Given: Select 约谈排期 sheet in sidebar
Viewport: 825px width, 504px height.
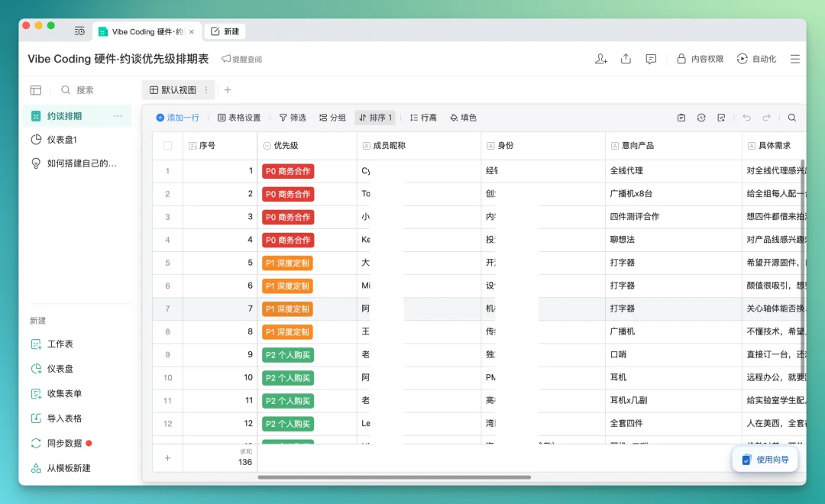Looking at the screenshot, I should (x=77, y=116).
